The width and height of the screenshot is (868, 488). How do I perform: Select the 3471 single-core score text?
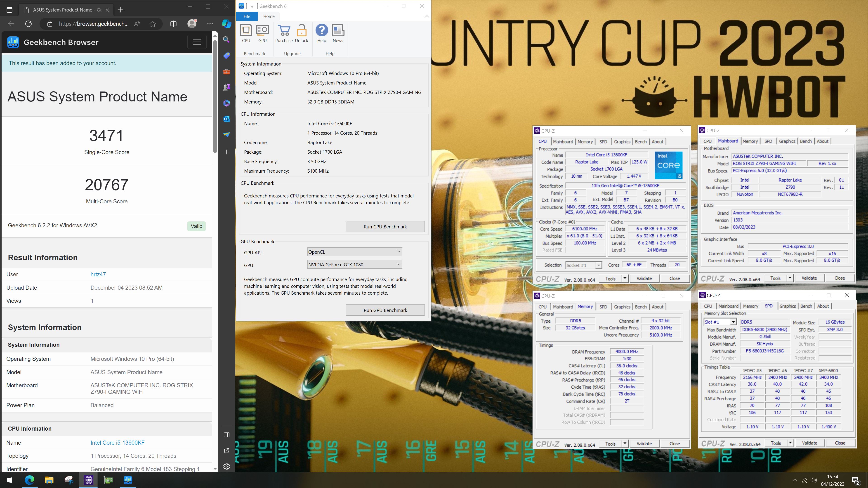pos(106,136)
